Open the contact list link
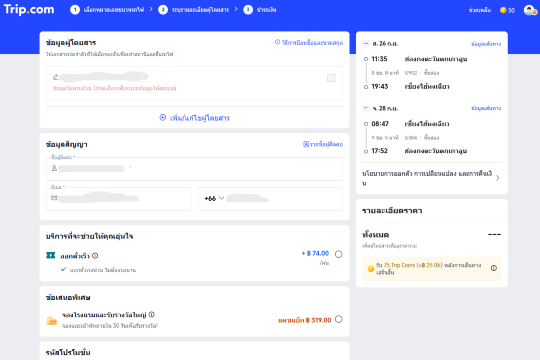 click(x=323, y=144)
